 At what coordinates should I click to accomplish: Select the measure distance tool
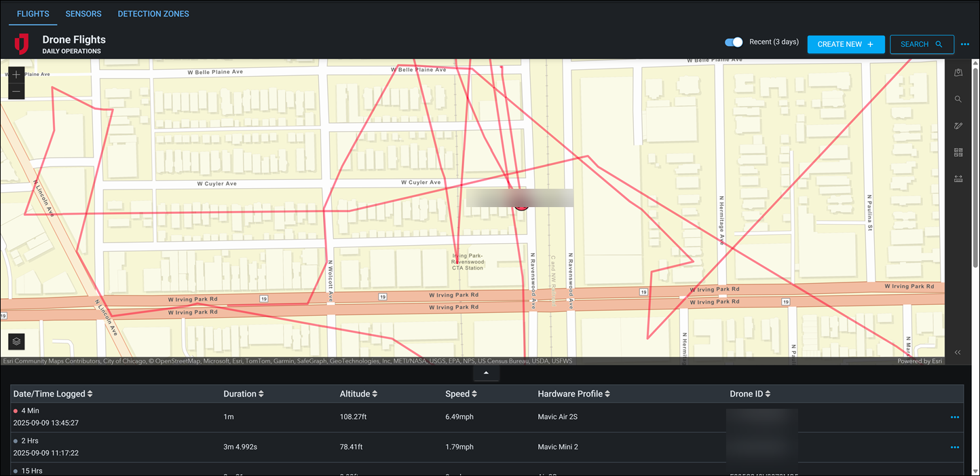[958, 178]
